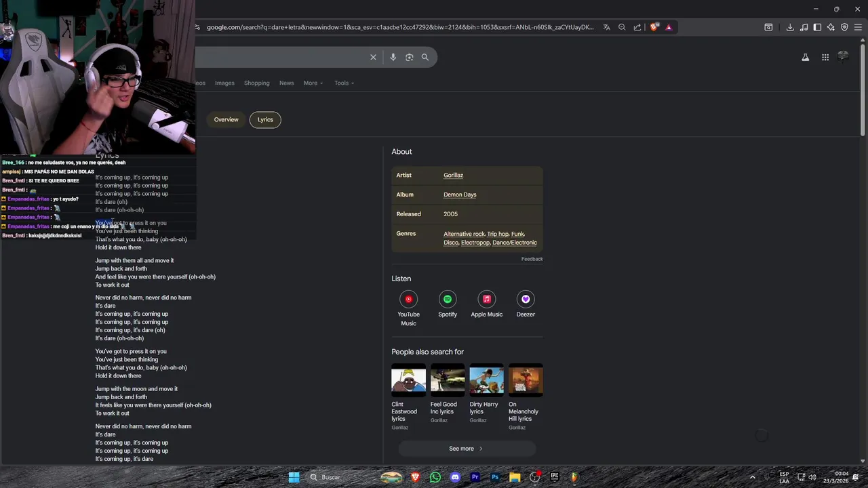Follow the Electropop genre link

(x=475, y=243)
